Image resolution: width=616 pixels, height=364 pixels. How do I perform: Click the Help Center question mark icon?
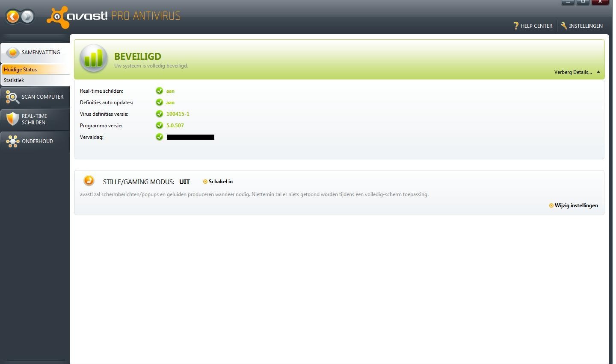pyautogui.click(x=516, y=26)
